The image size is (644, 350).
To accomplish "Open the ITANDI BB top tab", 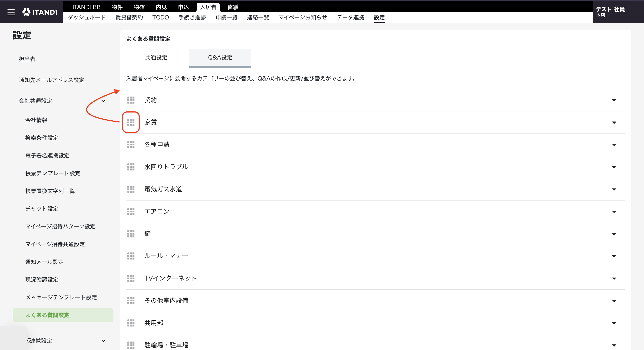I will tap(87, 7).
